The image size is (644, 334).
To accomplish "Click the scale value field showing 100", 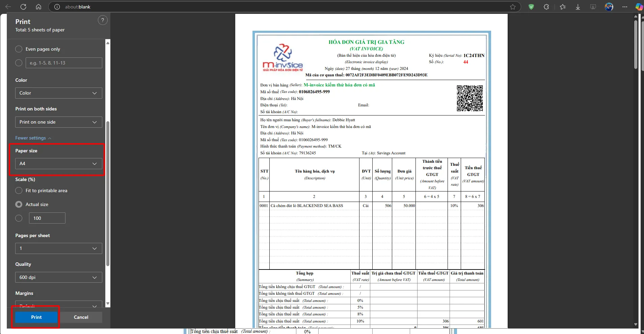I will (47, 218).
